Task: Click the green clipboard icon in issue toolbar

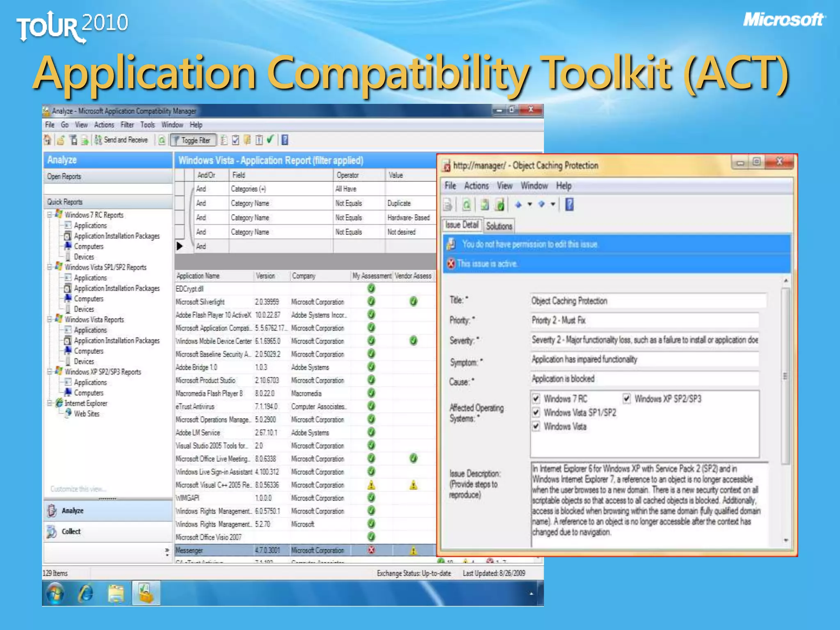Action: click(x=484, y=204)
